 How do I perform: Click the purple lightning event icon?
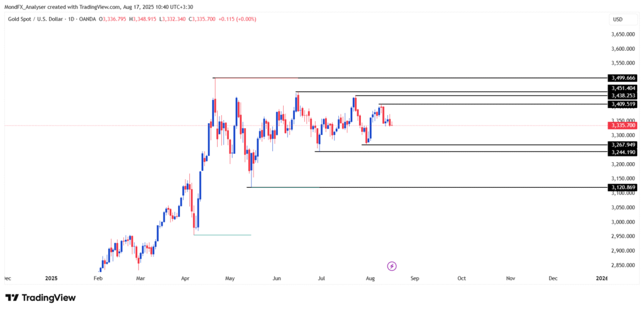coord(392,266)
